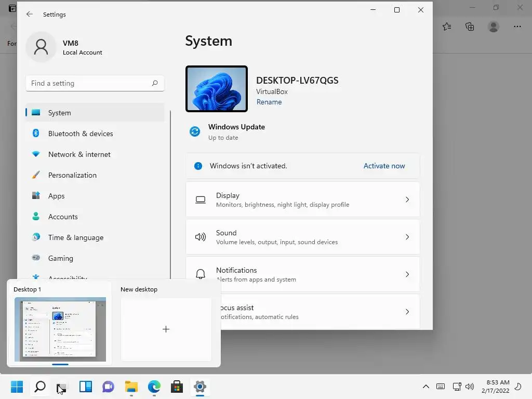Click the search magnifier in Find a setting

coord(155,83)
